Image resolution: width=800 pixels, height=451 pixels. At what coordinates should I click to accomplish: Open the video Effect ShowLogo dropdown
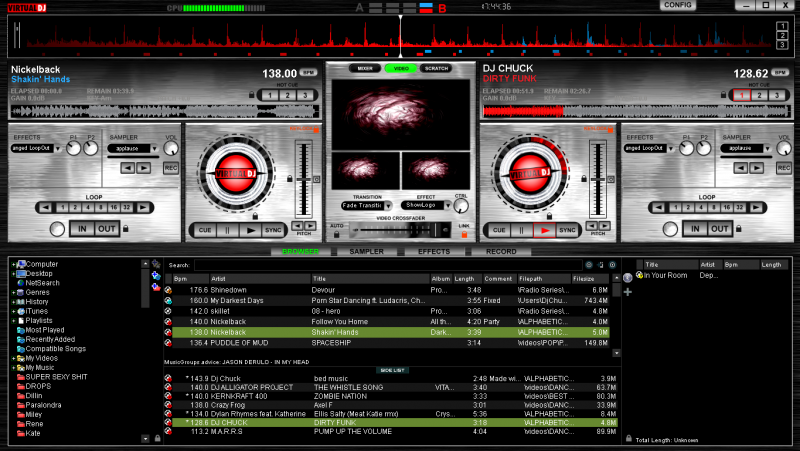tap(447, 206)
